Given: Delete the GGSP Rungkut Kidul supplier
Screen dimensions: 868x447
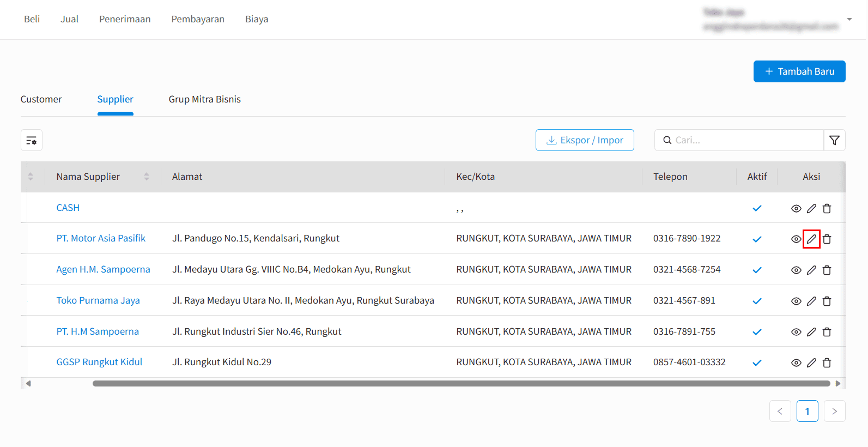Looking at the screenshot, I should point(827,363).
